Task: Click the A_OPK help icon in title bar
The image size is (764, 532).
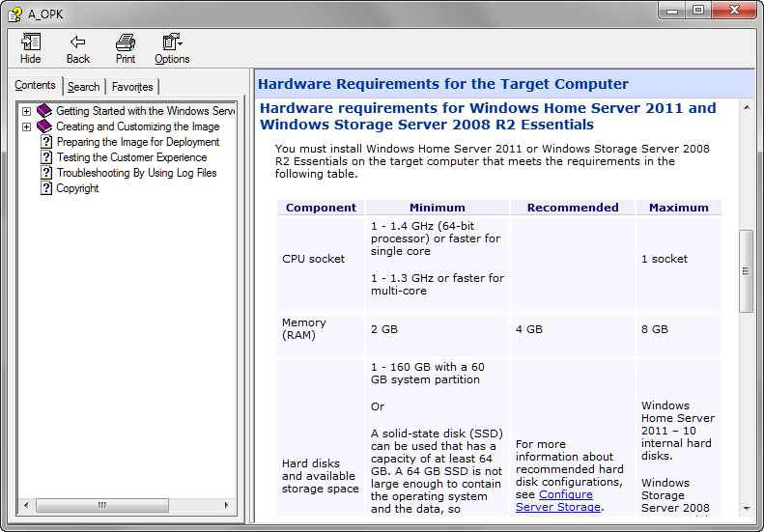Action: [14, 14]
